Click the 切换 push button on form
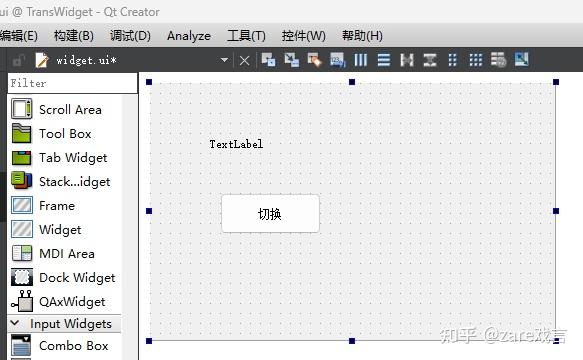Image resolution: width=583 pixels, height=360 pixels. coord(270,214)
